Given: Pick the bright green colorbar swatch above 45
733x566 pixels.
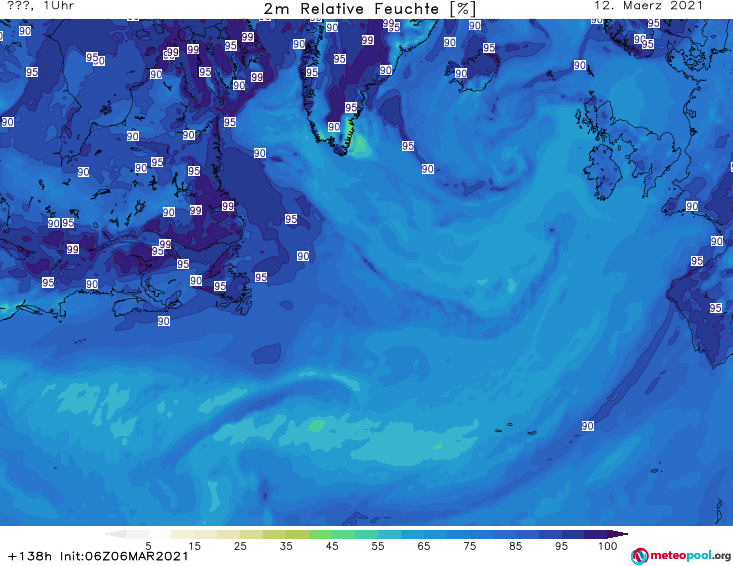Looking at the screenshot, I should coord(320,534).
